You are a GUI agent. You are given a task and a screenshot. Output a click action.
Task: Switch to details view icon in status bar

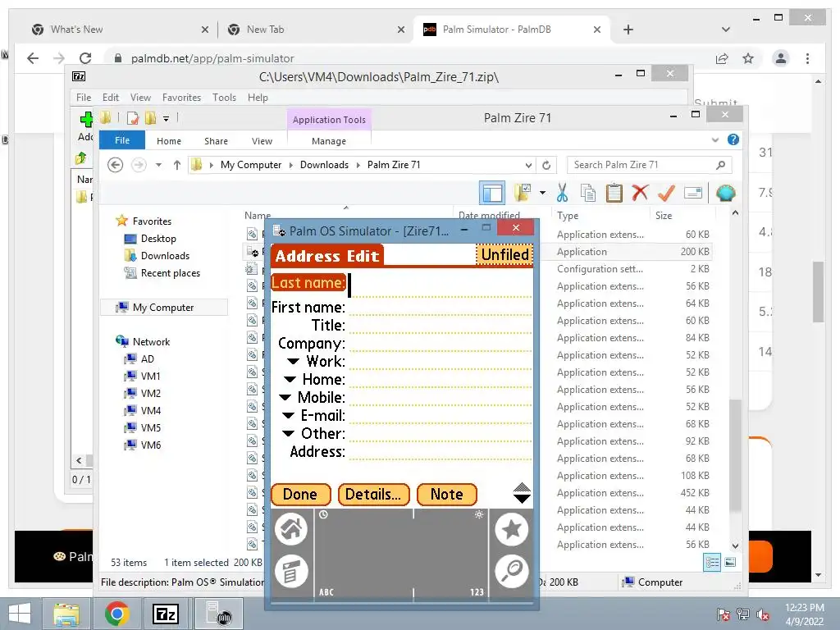712,562
